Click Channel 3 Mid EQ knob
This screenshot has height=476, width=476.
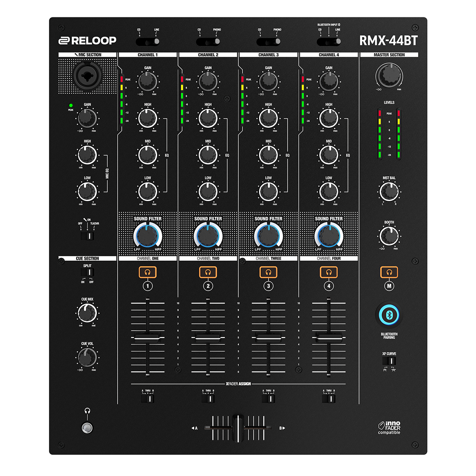(x=269, y=155)
